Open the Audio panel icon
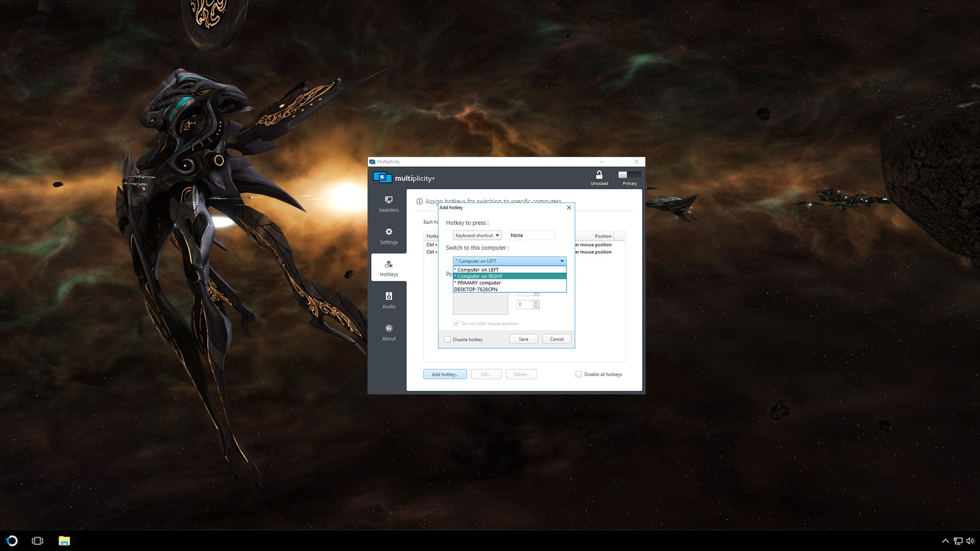Screen dimensions: 980x551 [388, 296]
